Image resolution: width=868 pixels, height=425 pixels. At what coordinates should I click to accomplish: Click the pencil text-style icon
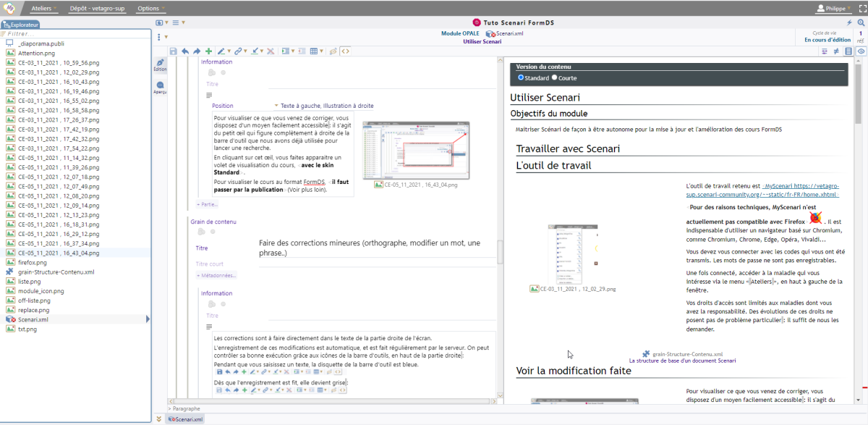[221, 51]
